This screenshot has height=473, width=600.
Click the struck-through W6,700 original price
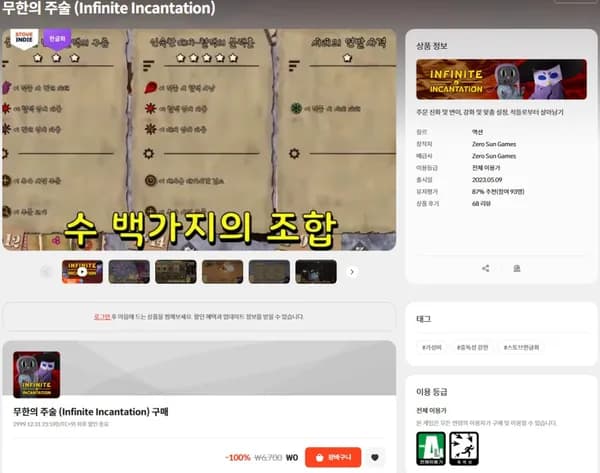268,457
